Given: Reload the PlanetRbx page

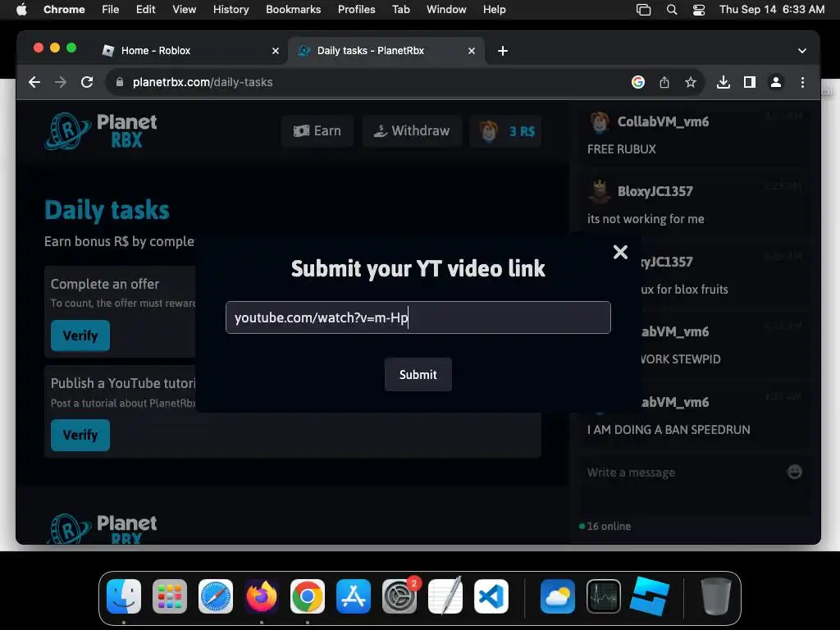Looking at the screenshot, I should pyautogui.click(x=87, y=82).
